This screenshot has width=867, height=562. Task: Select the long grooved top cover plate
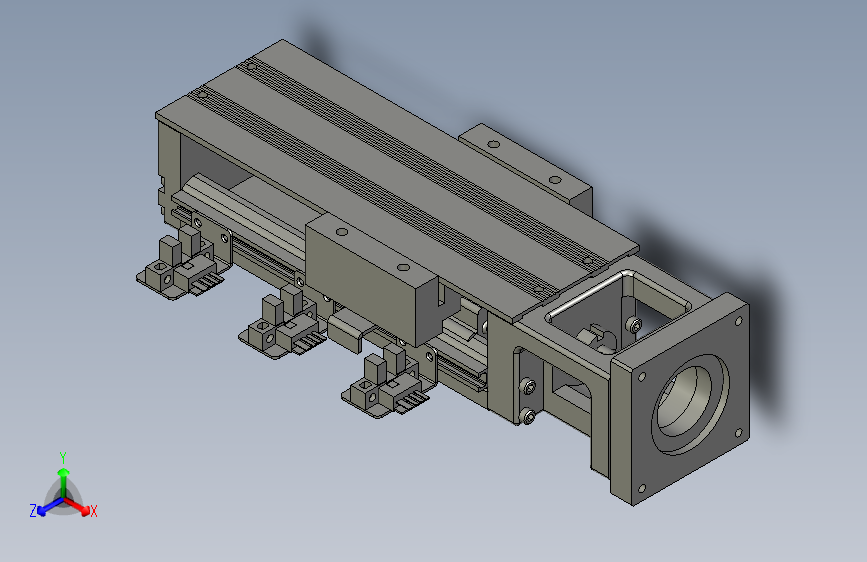[x=397, y=181]
